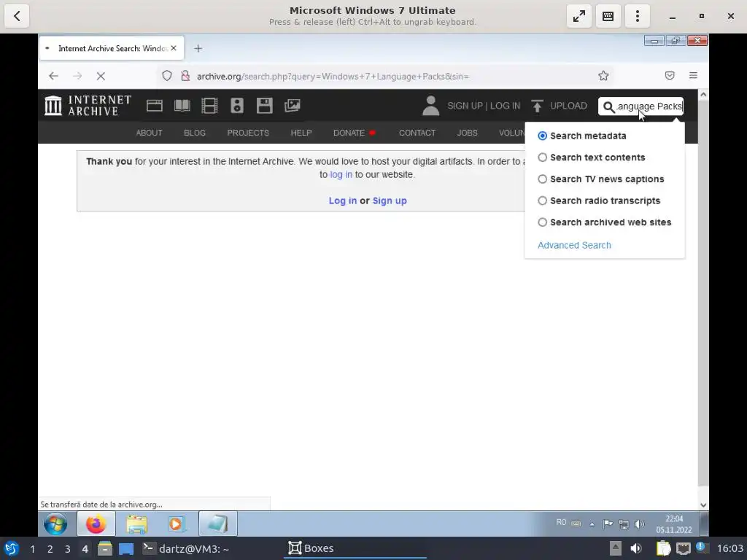Open the BLOG menu item
Image resolution: width=747 pixels, height=560 pixels.
[x=194, y=133]
